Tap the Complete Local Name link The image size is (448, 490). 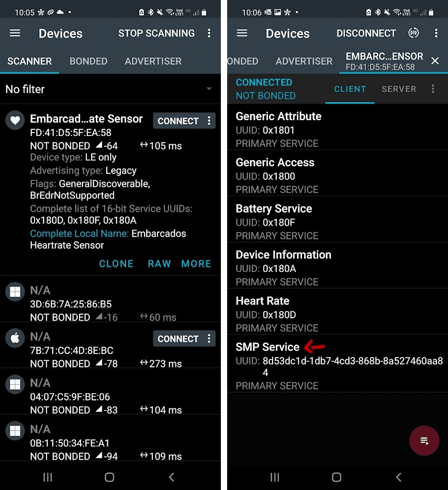click(79, 233)
